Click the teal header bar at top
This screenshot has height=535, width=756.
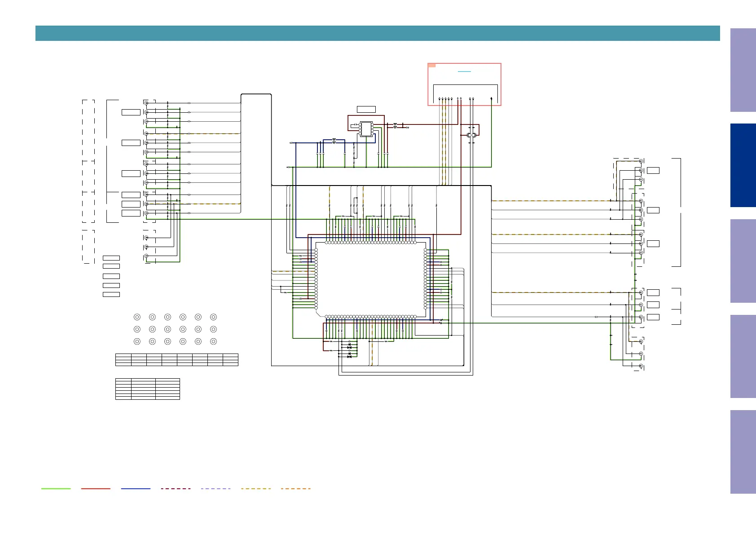377,33
